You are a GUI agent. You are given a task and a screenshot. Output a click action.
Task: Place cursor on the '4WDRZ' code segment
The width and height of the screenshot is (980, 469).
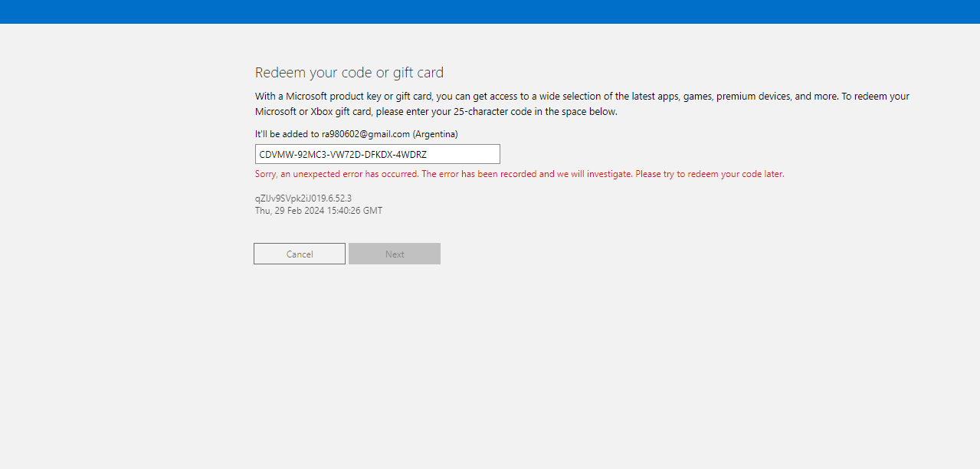411,154
